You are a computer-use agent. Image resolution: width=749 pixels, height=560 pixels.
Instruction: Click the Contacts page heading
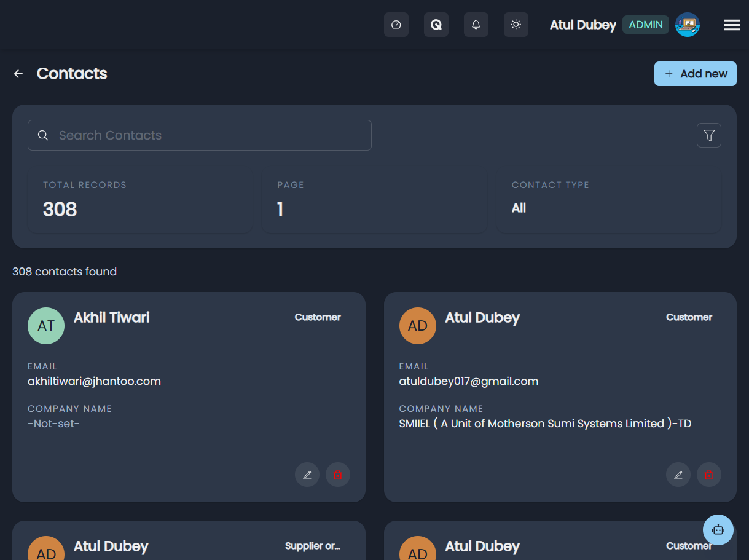tap(72, 74)
